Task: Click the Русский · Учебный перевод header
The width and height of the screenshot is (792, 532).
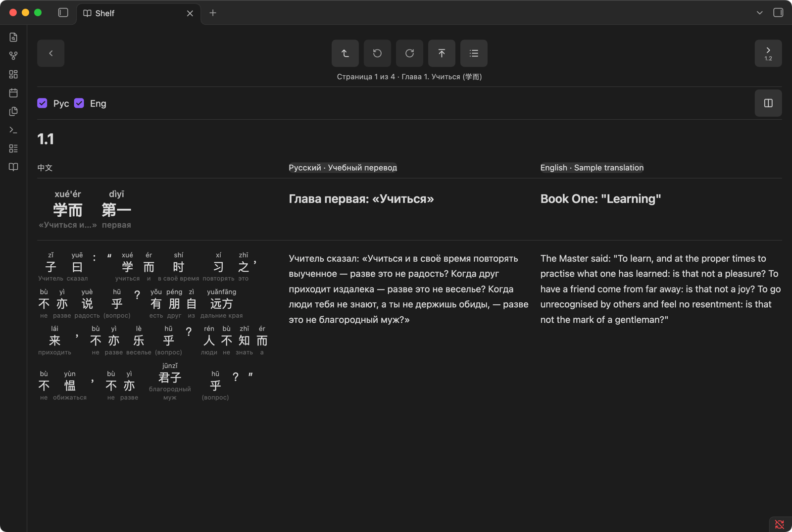Action: click(343, 168)
